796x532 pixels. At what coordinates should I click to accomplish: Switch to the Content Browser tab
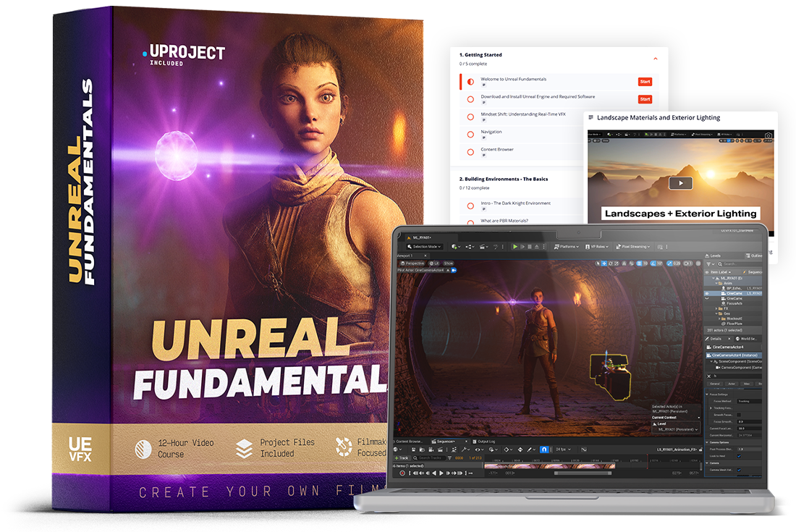click(409, 442)
